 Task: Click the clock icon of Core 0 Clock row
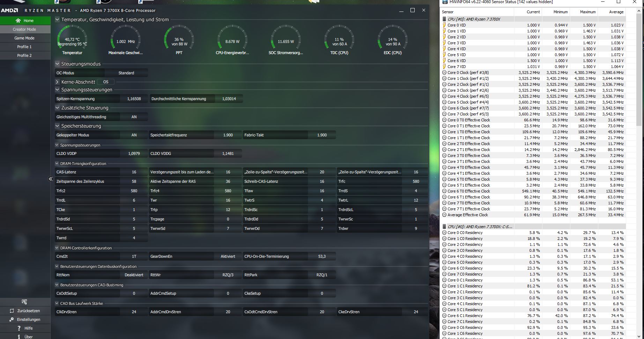click(444, 73)
